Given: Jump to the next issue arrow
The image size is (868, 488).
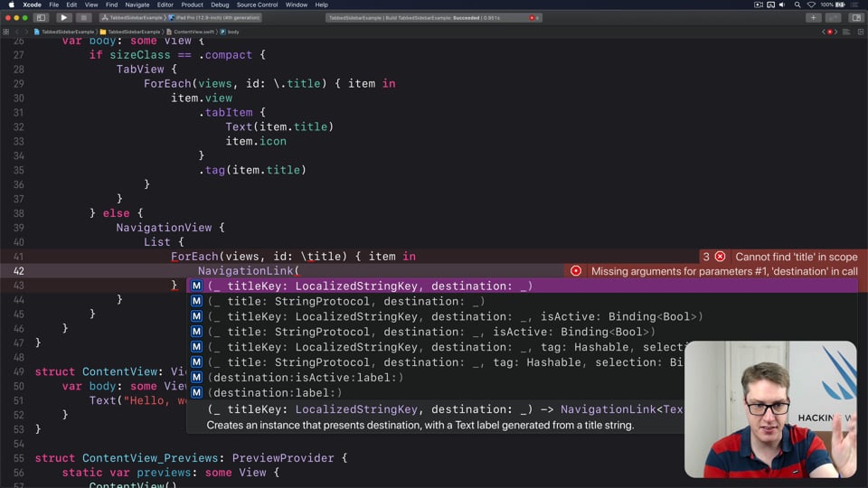Looking at the screenshot, I should click(x=835, y=33).
